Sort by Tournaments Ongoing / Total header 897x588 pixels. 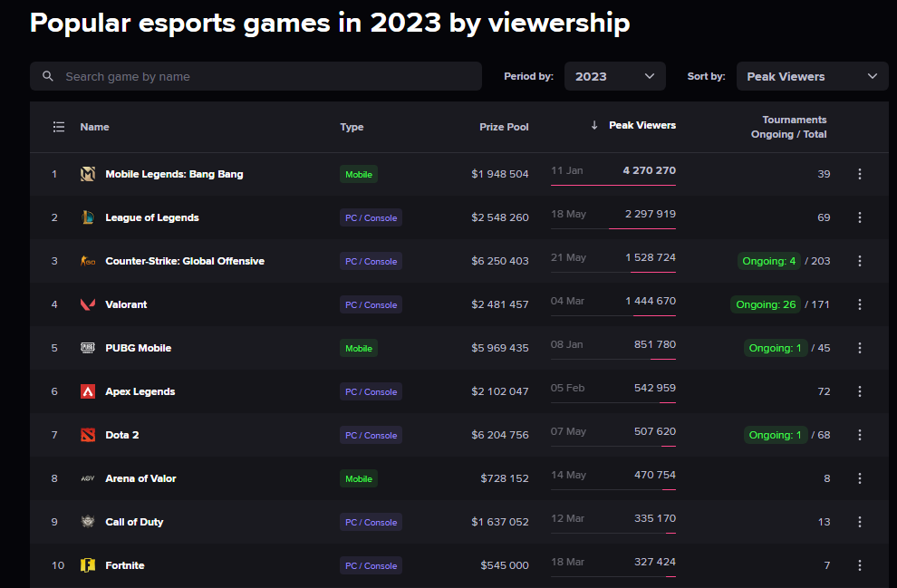coord(789,127)
